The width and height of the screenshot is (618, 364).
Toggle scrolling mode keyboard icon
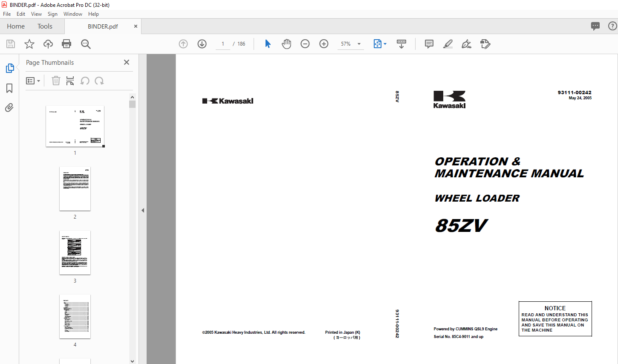pos(401,44)
